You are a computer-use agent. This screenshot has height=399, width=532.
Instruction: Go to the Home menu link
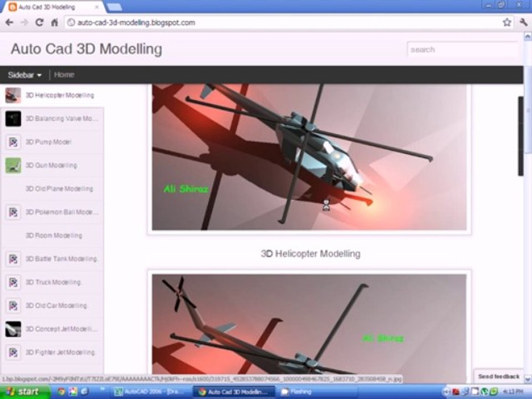coord(64,75)
